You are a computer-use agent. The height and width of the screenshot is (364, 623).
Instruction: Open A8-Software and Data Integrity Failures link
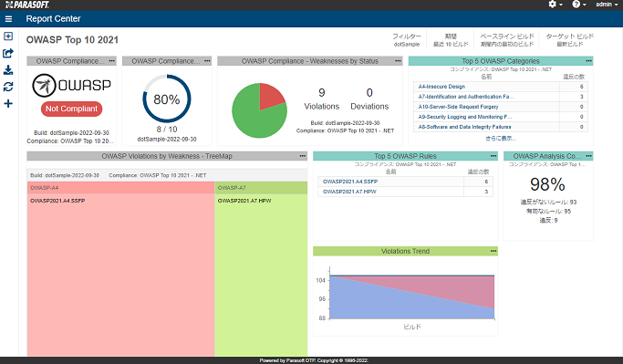pos(464,127)
